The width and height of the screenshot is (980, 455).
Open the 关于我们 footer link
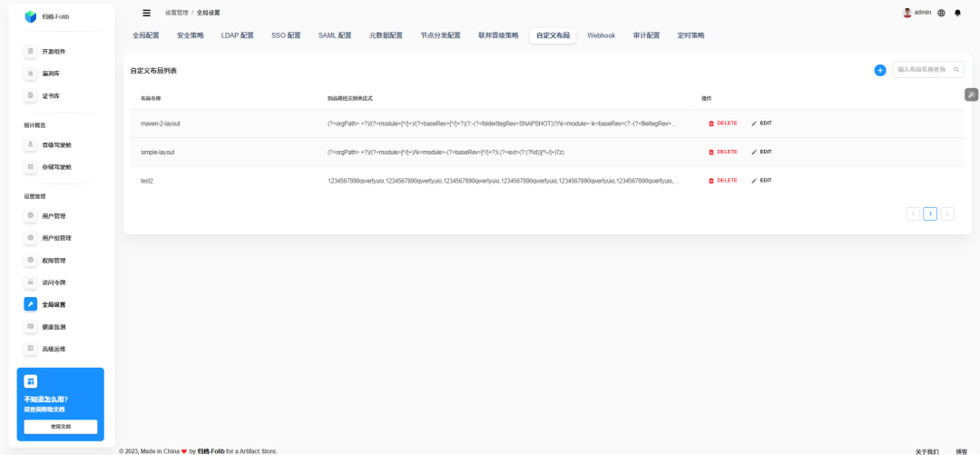click(926, 451)
